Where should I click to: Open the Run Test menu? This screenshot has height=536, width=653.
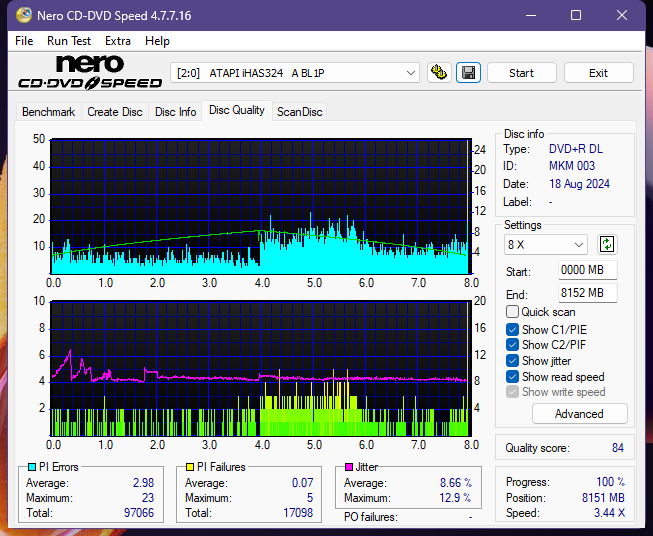69,41
